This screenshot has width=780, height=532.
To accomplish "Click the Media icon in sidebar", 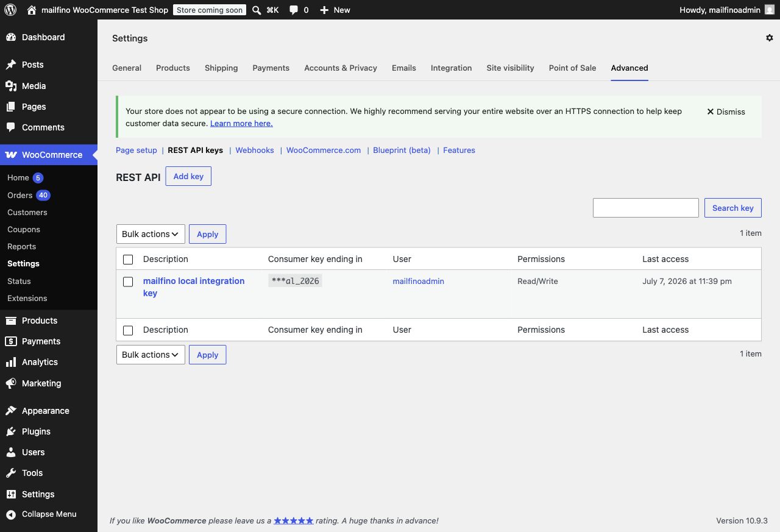I will pyautogui.click(x=11, y=86).
